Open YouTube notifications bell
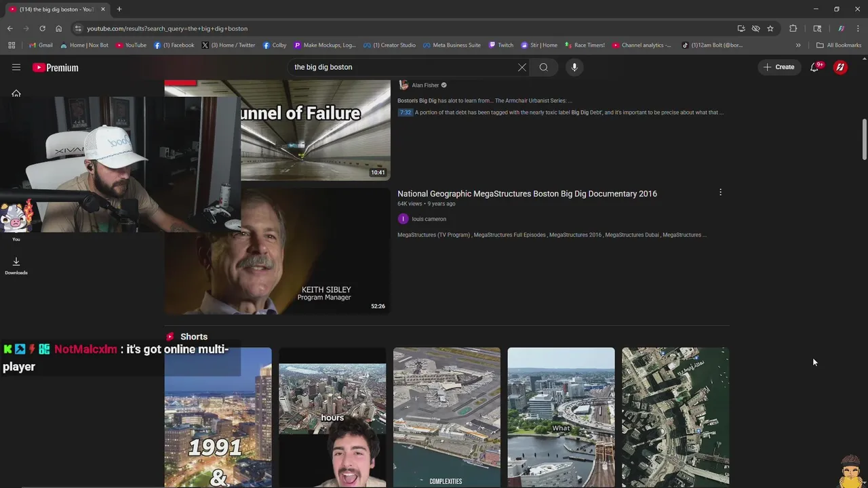868x488 pixels. (x=814, y=67)
